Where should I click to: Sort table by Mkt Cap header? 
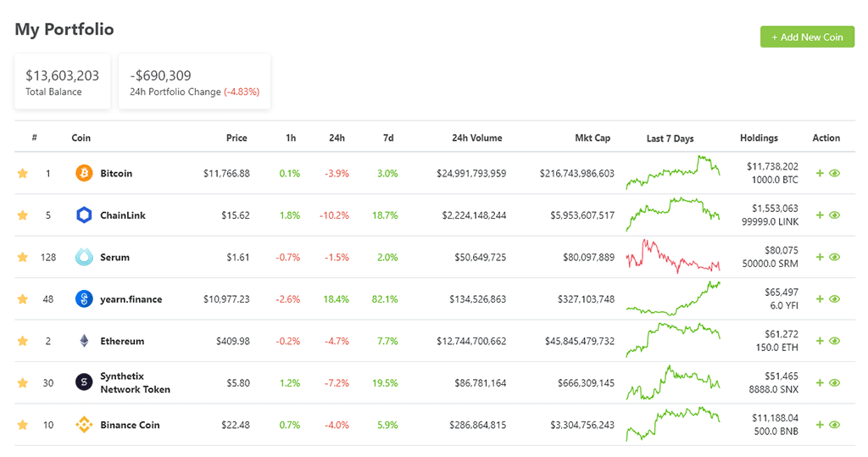[x=593, y=138]
